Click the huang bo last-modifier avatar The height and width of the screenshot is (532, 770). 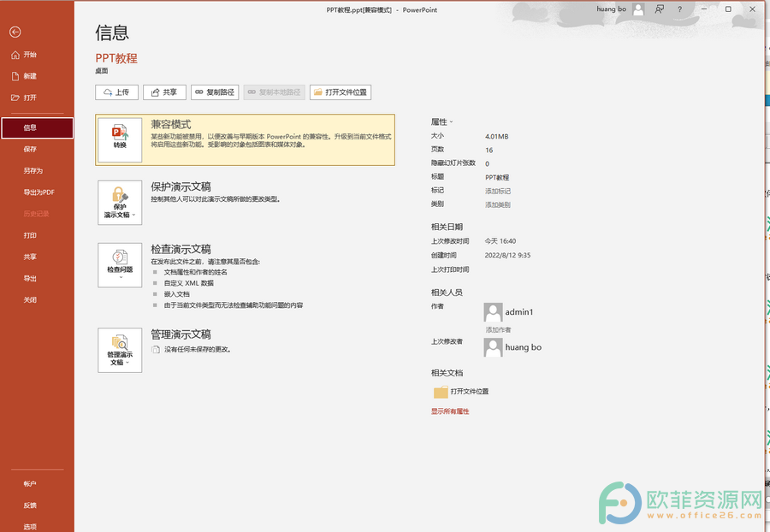click(x=493, y=347)
